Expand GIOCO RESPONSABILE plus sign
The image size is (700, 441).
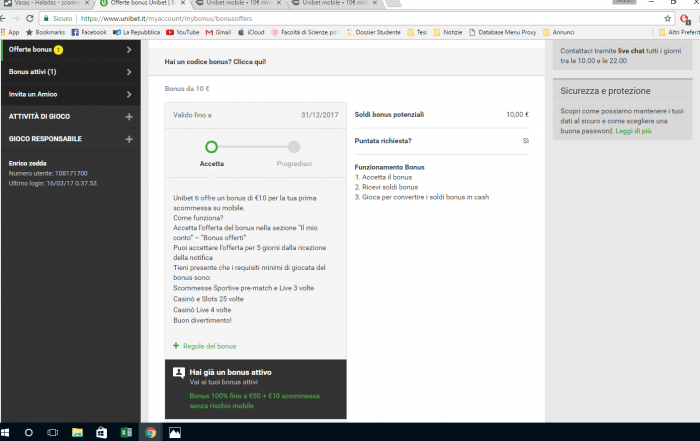pyautogui.click(x=129, y=139)
